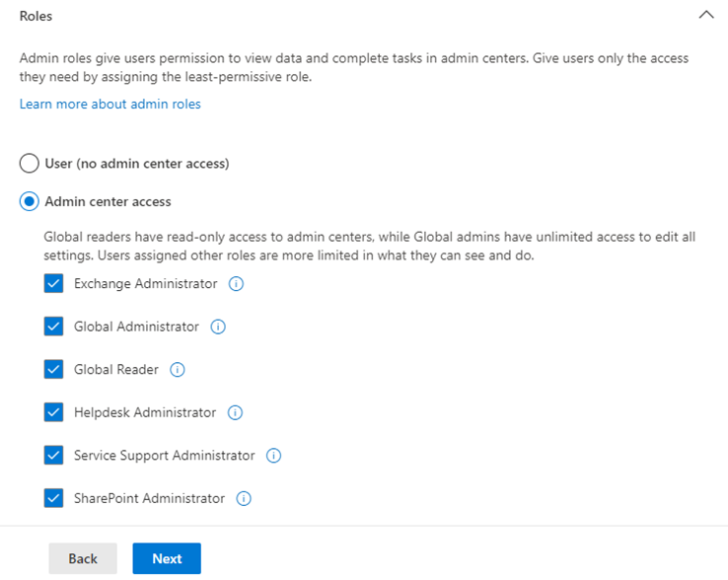Image resolution: width=728 pixels, height=580 pixels.
Task: Click the Global Administrator label text
Action: coord(136,326)
